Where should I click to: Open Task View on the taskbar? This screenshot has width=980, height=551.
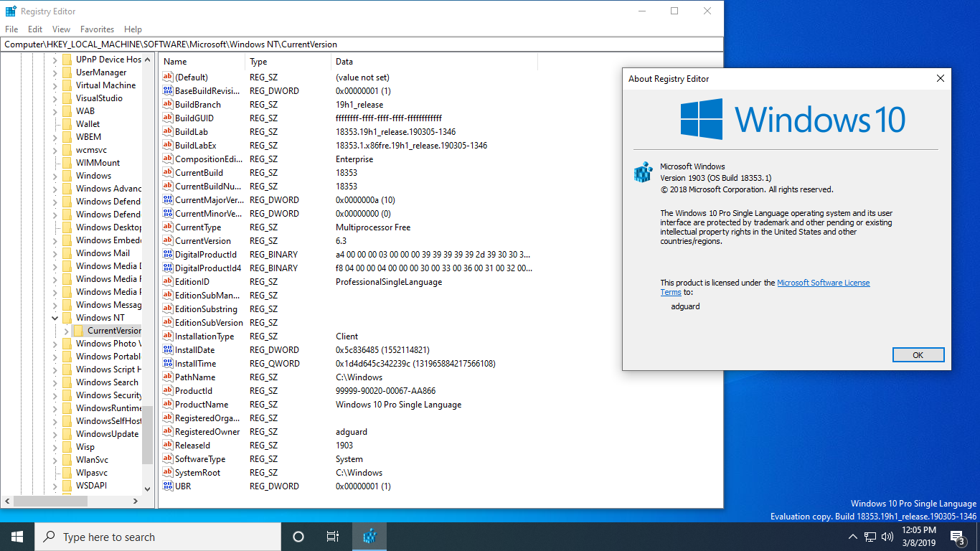point(333,537)
